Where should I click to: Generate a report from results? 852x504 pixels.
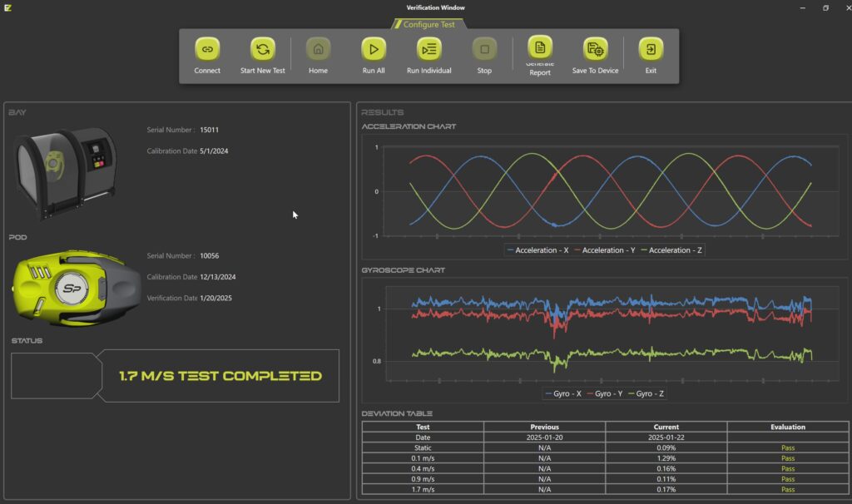pos(540,48)
